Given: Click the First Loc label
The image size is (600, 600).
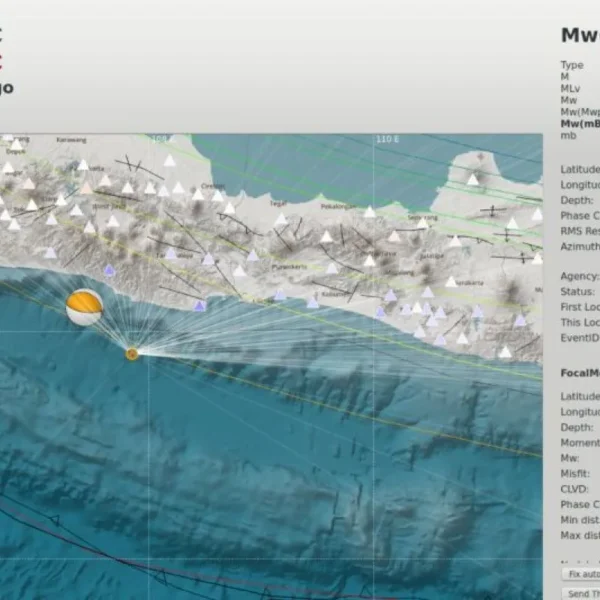Looking at the screenshot, I should (580, 307).
